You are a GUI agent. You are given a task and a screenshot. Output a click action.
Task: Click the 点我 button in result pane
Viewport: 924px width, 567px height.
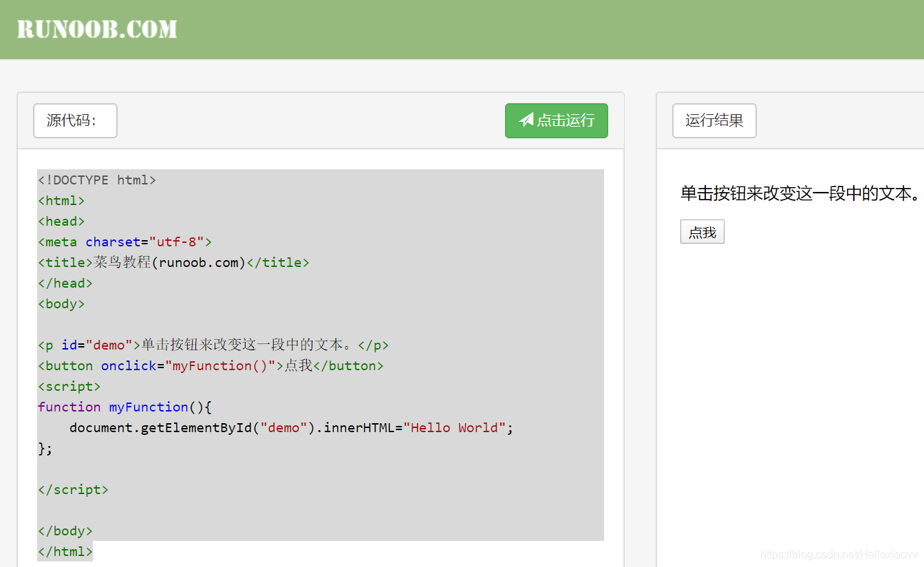pos(702,232)
